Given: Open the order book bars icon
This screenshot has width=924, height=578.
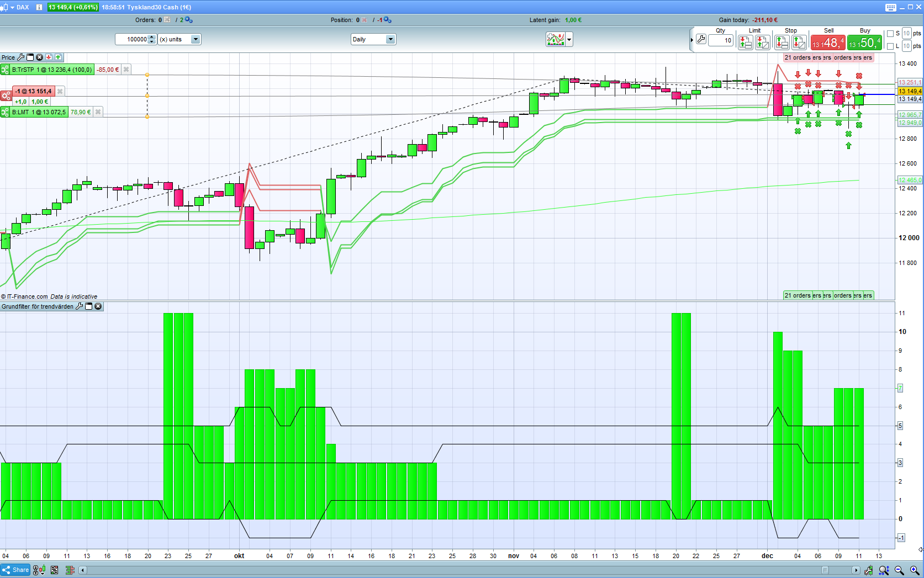Looking at the screenshot, I should [70, 570].
